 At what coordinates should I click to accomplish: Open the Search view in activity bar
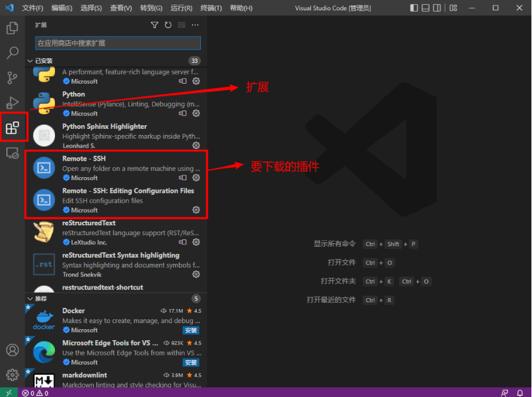click(x=12, y=53)
